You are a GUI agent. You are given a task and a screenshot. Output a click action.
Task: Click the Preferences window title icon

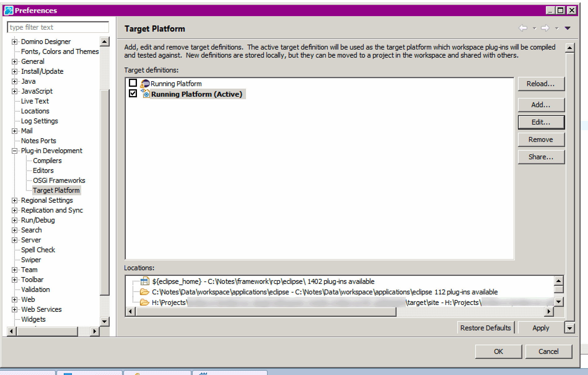pos(9,11)
